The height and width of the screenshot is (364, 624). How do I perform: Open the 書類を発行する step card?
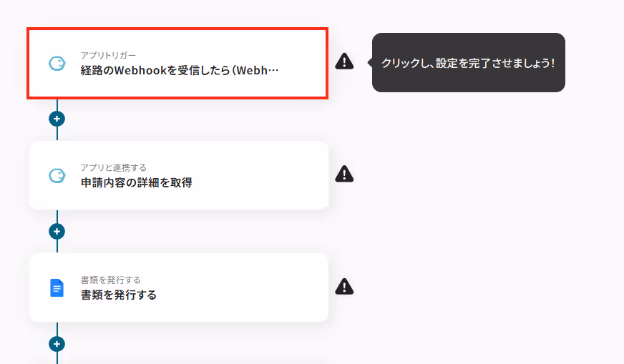tap(179, 287)
